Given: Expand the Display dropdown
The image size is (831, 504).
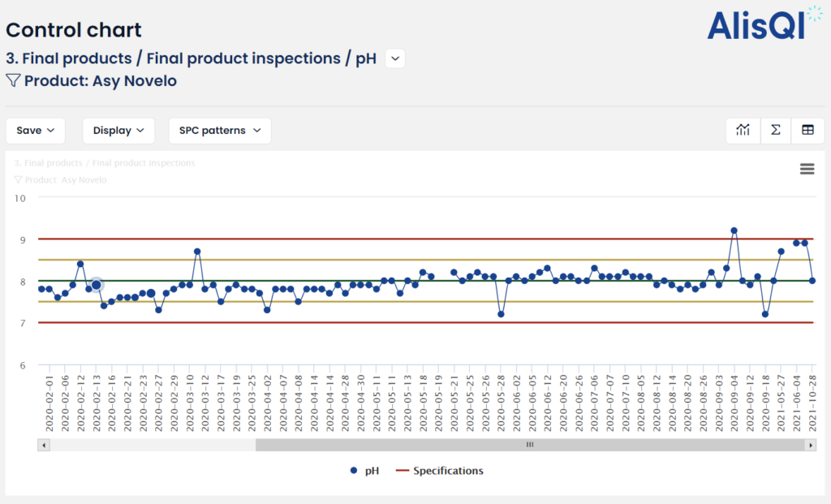Looking at the screenshot, I should [x=118, y=130].
